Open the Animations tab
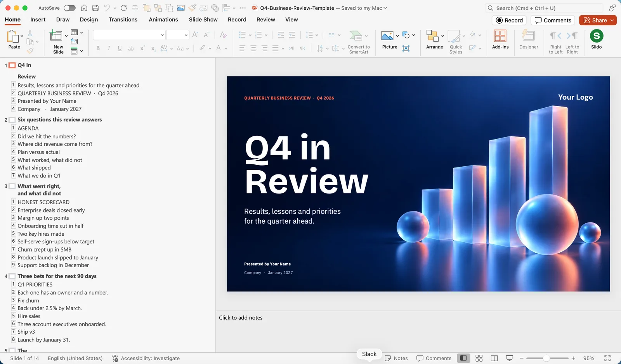The image size is (621, 364). point(163,19)
